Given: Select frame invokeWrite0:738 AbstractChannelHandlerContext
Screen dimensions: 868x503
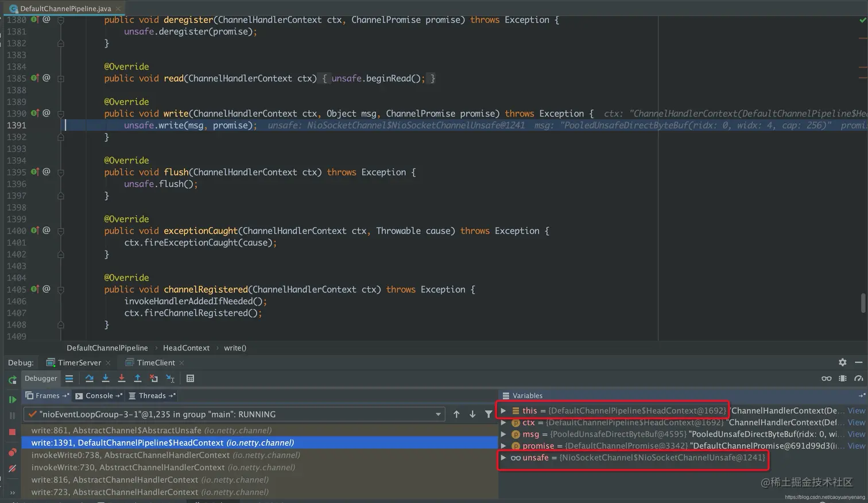Looking at the screenshot, I should coord(259,455).
